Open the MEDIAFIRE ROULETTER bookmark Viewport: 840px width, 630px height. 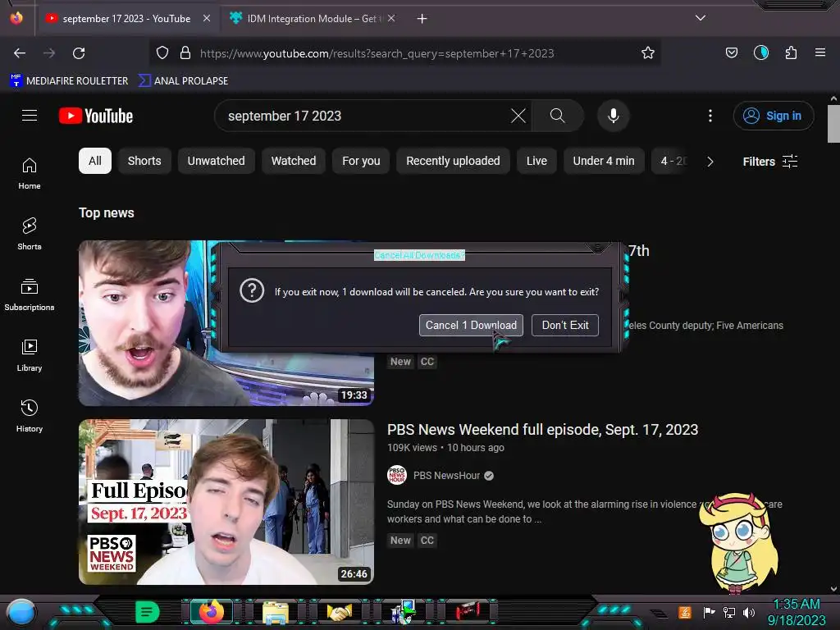tap(69, 81)
